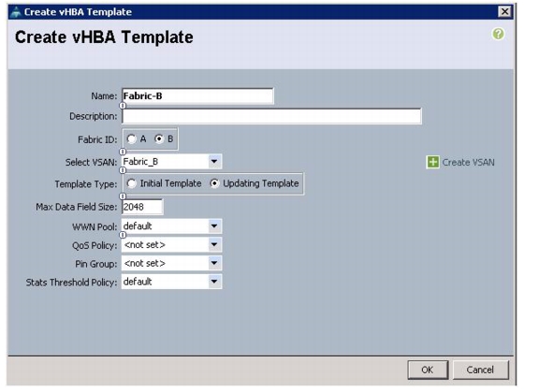Click the green plus Create VSAN icon

coord(432,162)
